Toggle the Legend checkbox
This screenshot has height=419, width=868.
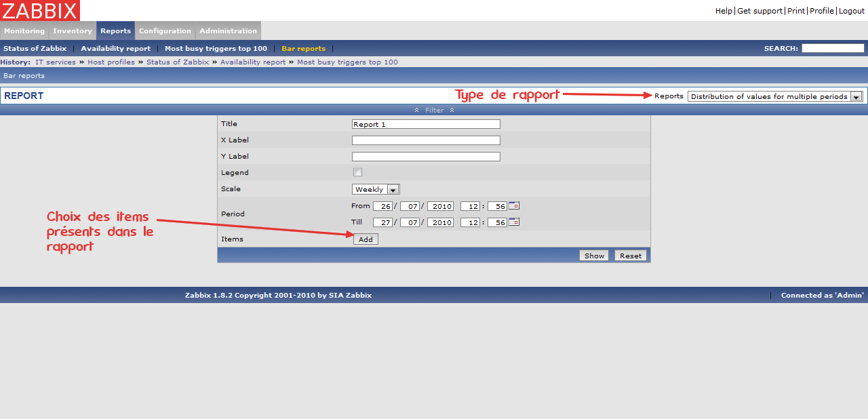pyautogui.click(x=357, y=172)
